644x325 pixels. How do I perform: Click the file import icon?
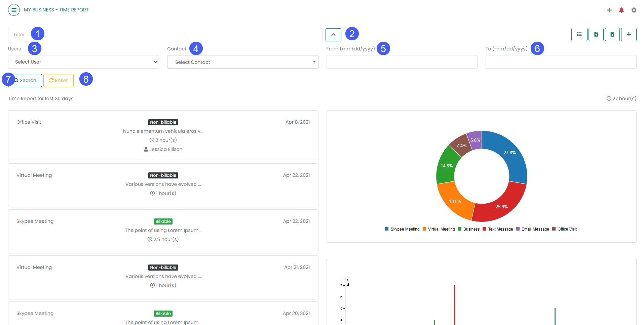coord(596,34)
